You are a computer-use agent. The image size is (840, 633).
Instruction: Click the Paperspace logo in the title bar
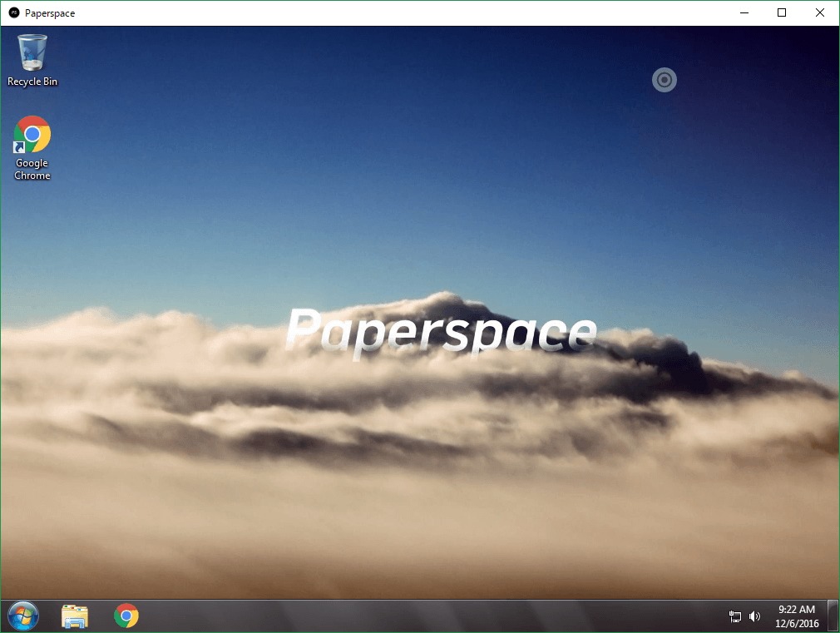14,12
